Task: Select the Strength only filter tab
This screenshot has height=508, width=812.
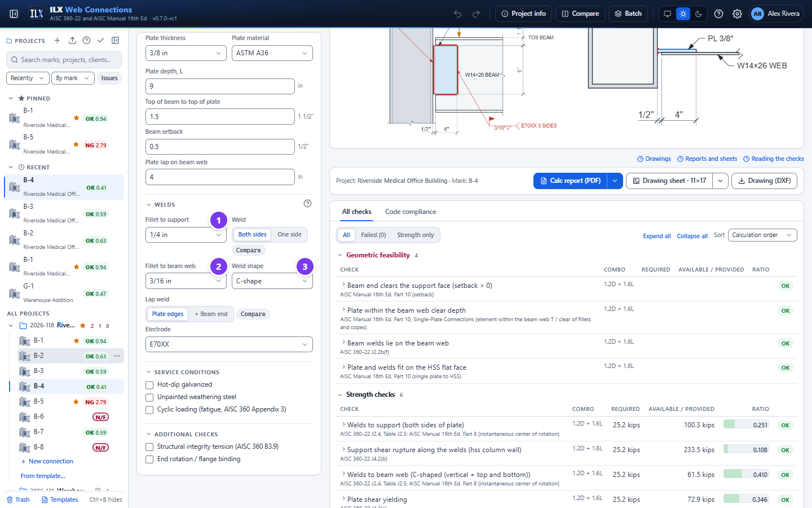Action: [x=416, y=235]
